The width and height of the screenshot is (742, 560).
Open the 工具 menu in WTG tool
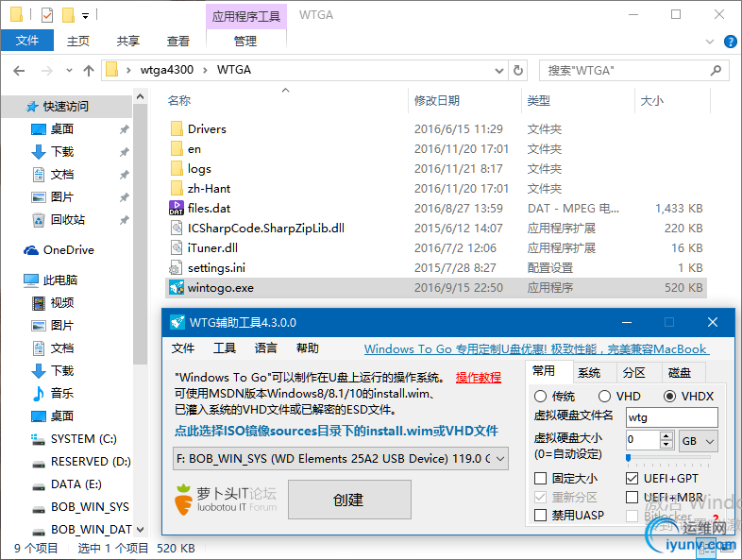pyautogui.click(x=225, y=348)
